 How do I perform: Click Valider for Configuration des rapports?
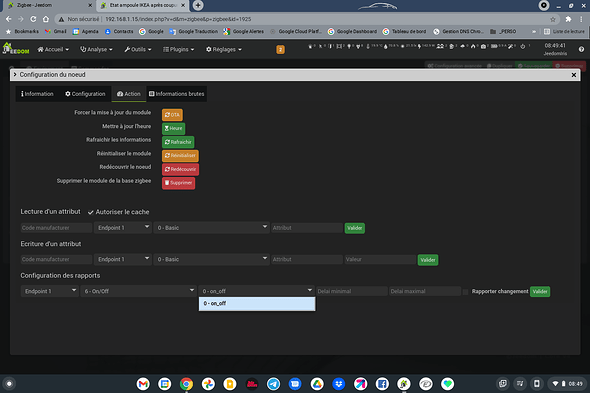(540, 291)
